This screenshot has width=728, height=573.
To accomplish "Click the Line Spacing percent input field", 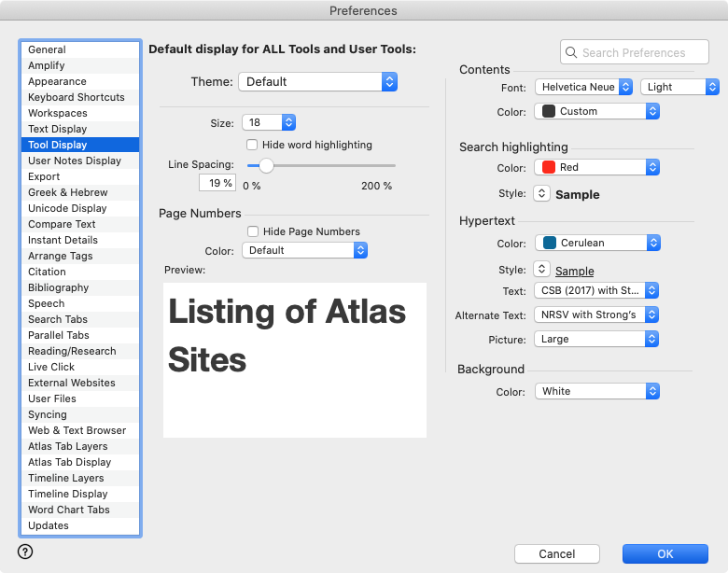I will 217,183.
